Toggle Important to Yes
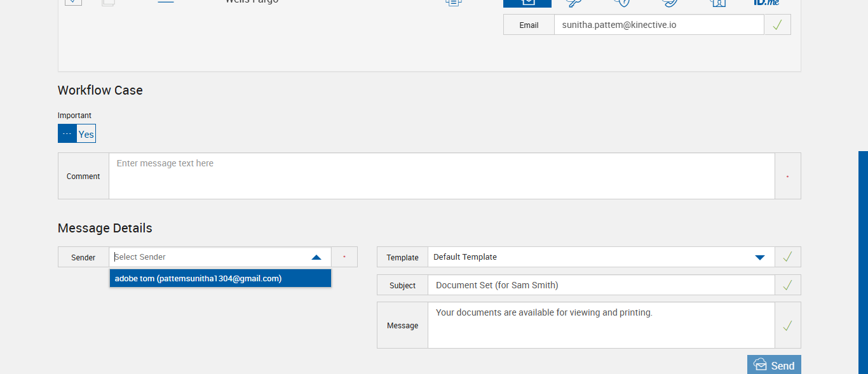This screenshot has width=868, height=374. coord(86,134)
